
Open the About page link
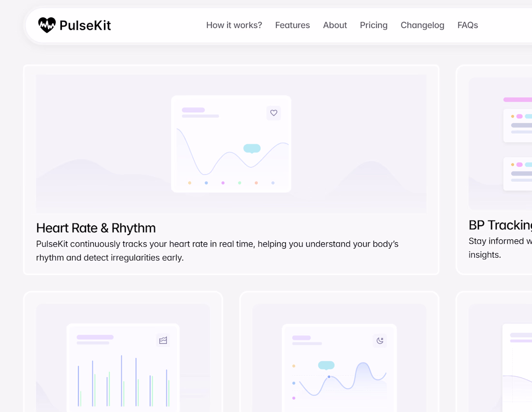tap(335, 25)
